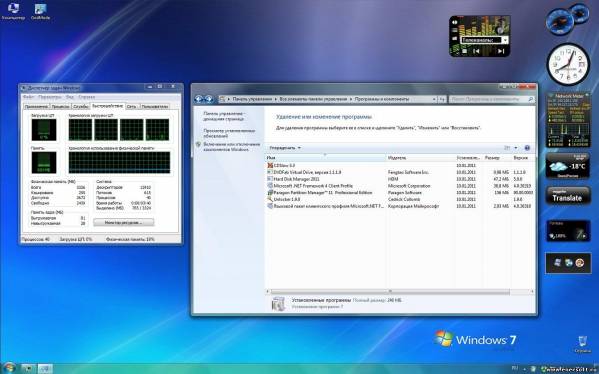Open turn Windows components on or off link
This screenshot has height=374, width=599.
tap(232, 147)
